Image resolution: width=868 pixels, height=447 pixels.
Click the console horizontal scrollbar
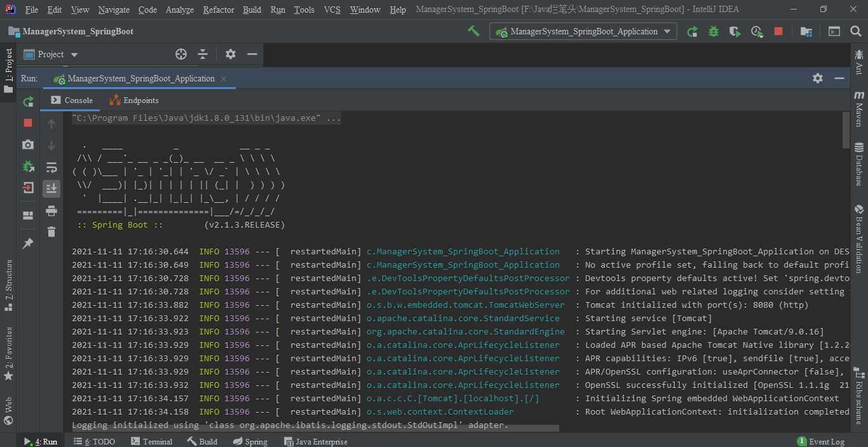316,429
